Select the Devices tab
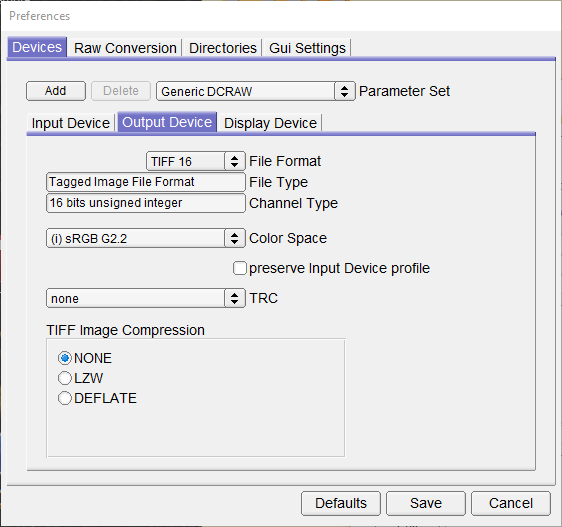 click(x=37, y=47)
